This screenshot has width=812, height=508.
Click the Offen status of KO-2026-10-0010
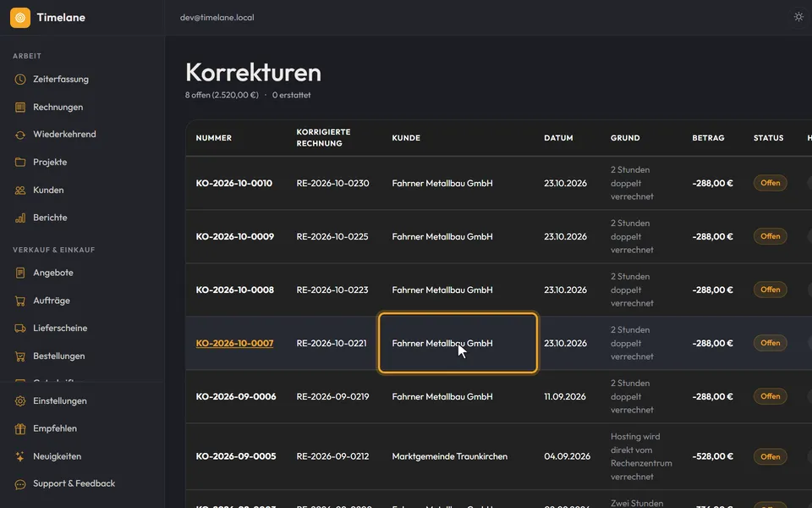(x=770, y=183)
